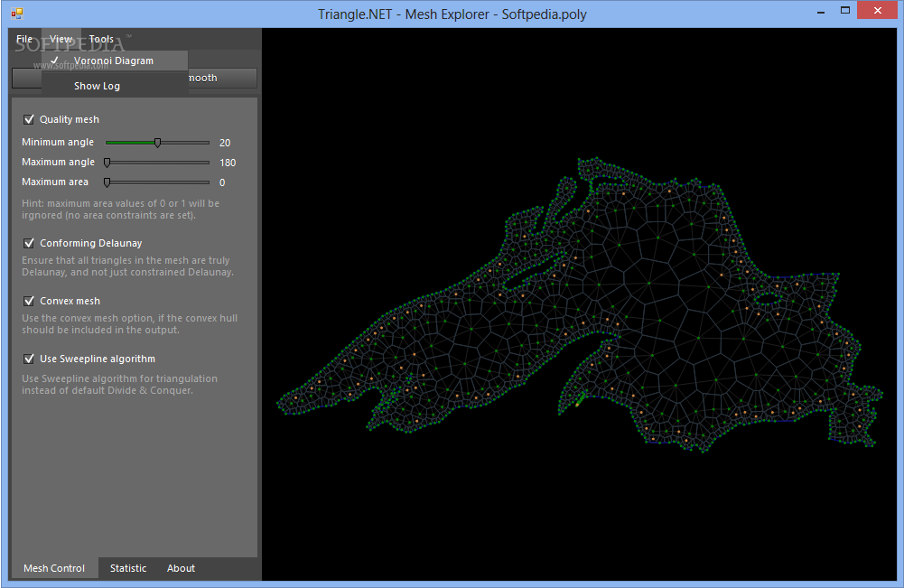Uncheck the Quality mesh checkbox
This screenshot has height=588, width=904.
28,119
